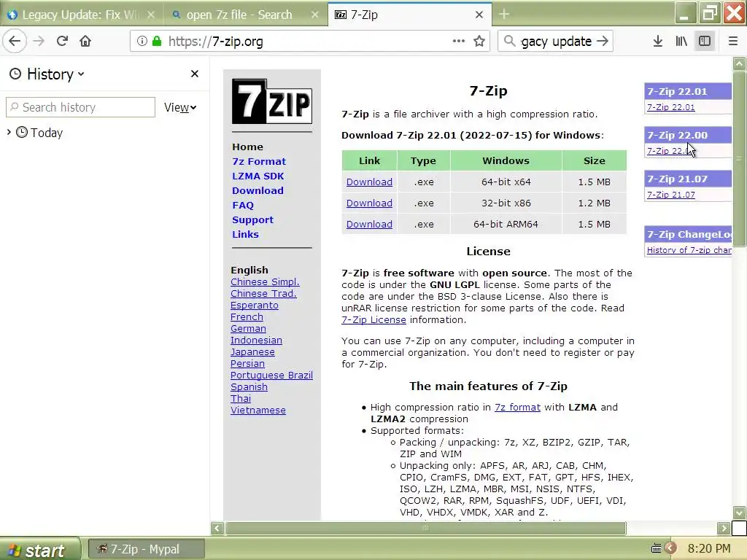This screenshot has width=747, height=560.
Task: Open the downloads toolbar icon
Action: click(658, 41)
